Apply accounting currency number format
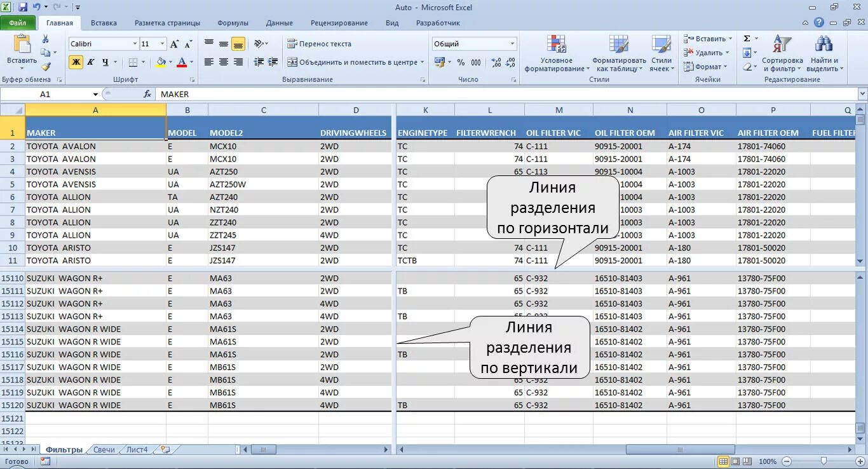868x469 pixels. 440,62
